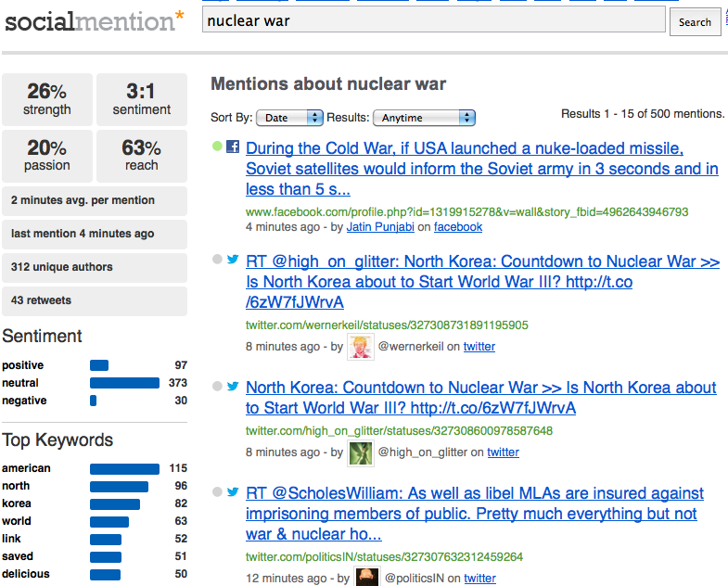Click gray sentiment dot beside RT @ScholesWilliam

(x=217, y=491)
